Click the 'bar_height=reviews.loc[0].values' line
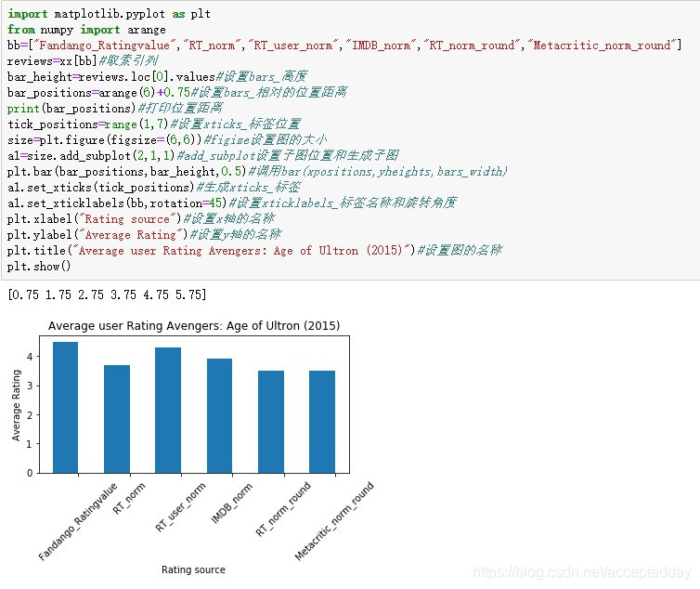 [157, 76]
